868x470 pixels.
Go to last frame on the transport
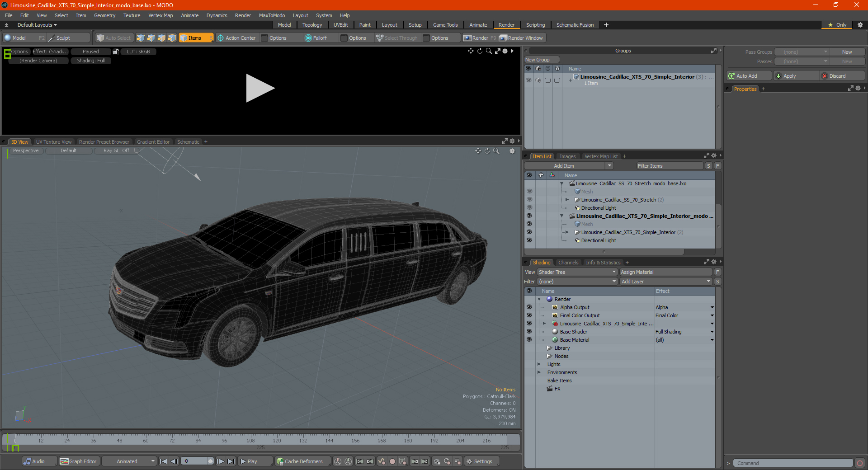[231, 461]
